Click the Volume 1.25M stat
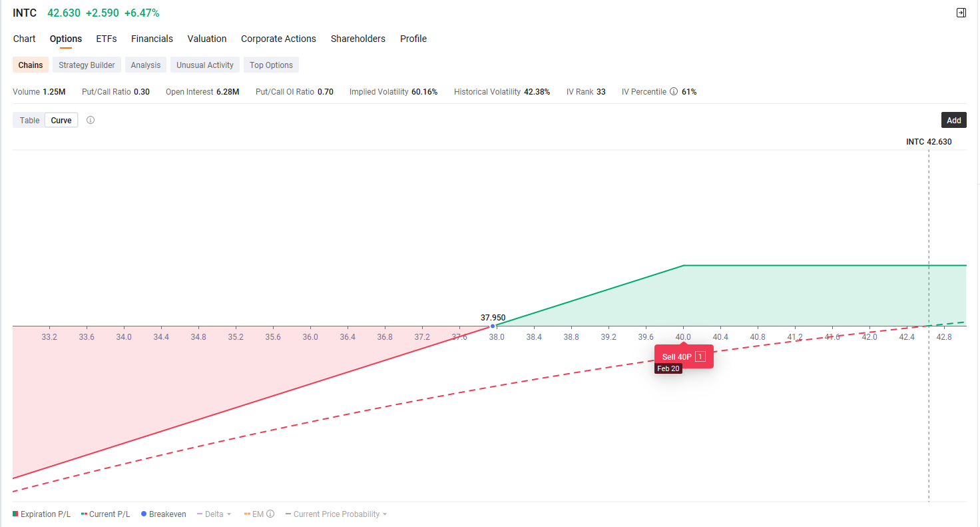This screenshot has height=527, width=980. tap(39, 92)
